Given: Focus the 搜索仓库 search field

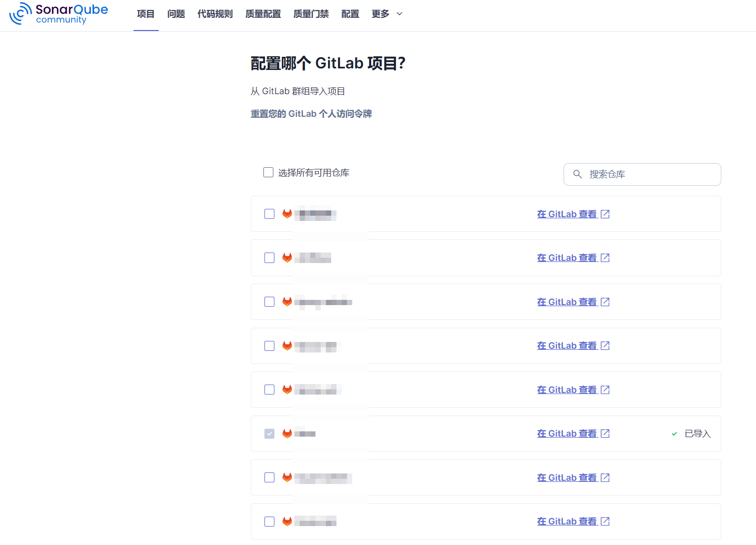Looking at the screenshot, I should click(642, 174).
